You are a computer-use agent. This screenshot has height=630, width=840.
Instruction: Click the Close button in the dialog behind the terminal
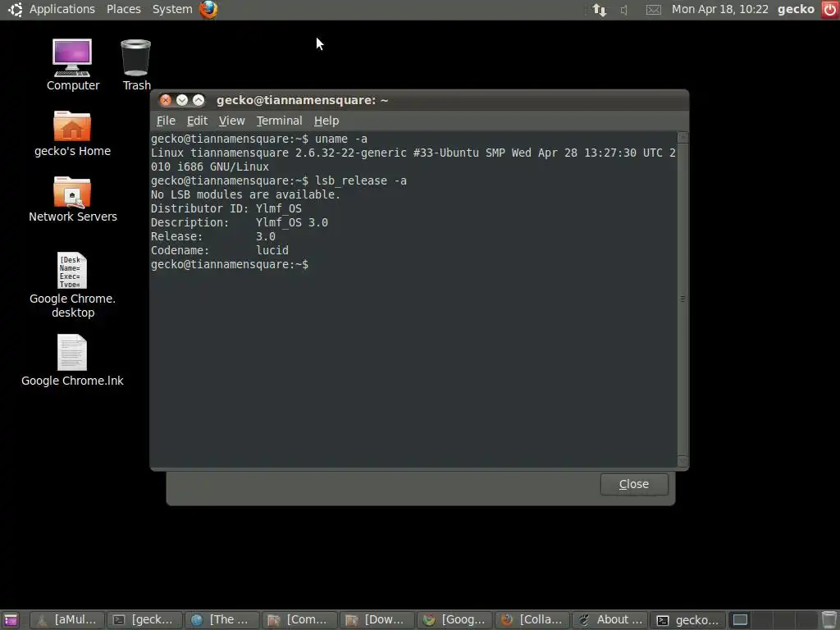tap(634, 484)
